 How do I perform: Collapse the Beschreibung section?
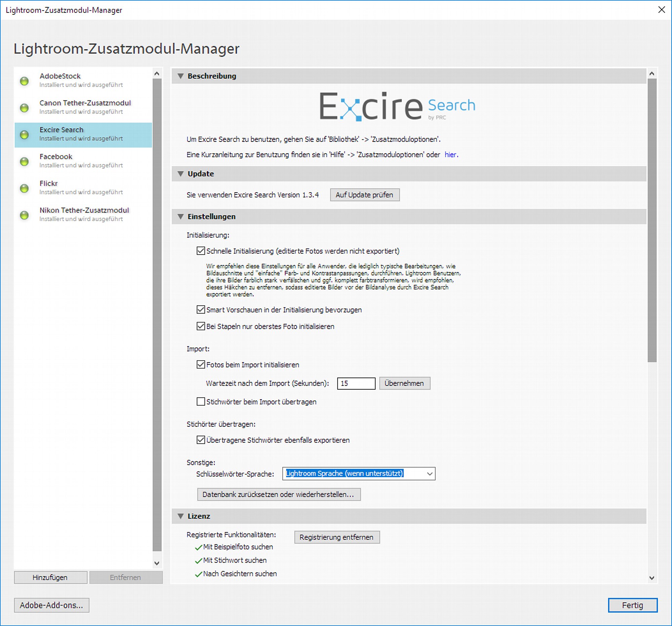tap(181, 76)
